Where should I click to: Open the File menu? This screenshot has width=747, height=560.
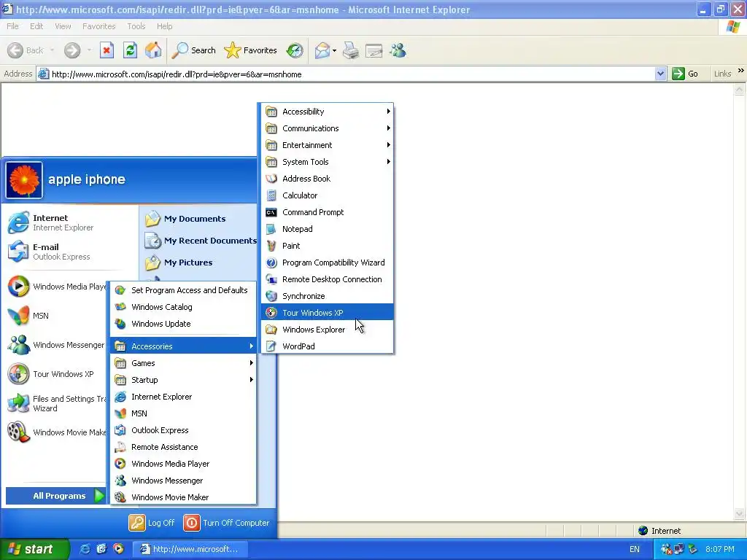pos(13,26)
